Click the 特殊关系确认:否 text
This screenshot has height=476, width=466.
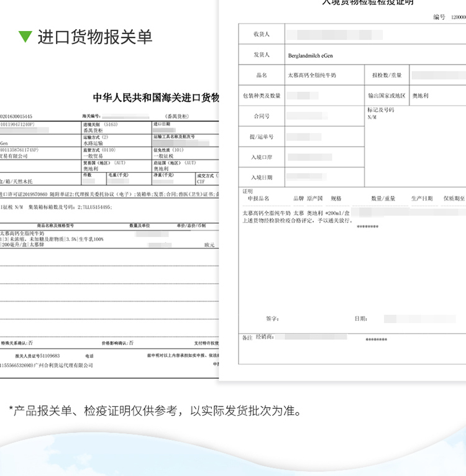pyautogui.click(x=17, y=343)
